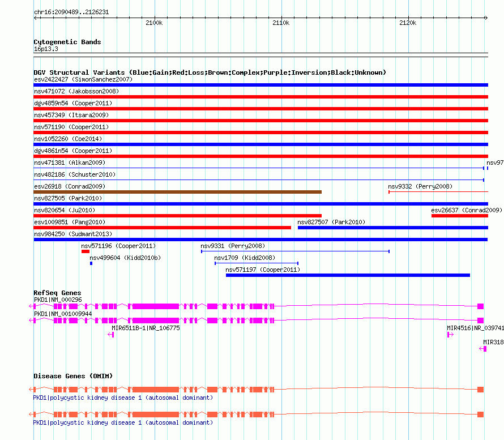504x440 pixels.
Task: Select MIR6511B-1|NR_106775 gene label
Action: pyautogui.click(x=146, y=328)
